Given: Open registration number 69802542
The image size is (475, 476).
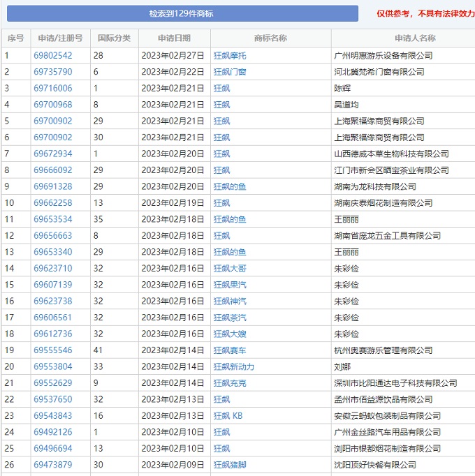Looking at the screenshot, I should (x=53, y=56).
